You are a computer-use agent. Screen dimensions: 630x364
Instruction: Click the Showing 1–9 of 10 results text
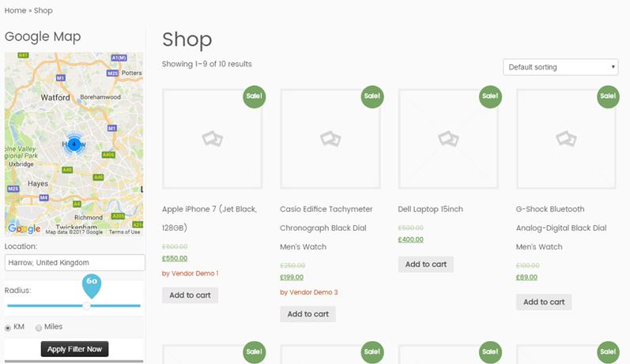(x=207, y=64)
